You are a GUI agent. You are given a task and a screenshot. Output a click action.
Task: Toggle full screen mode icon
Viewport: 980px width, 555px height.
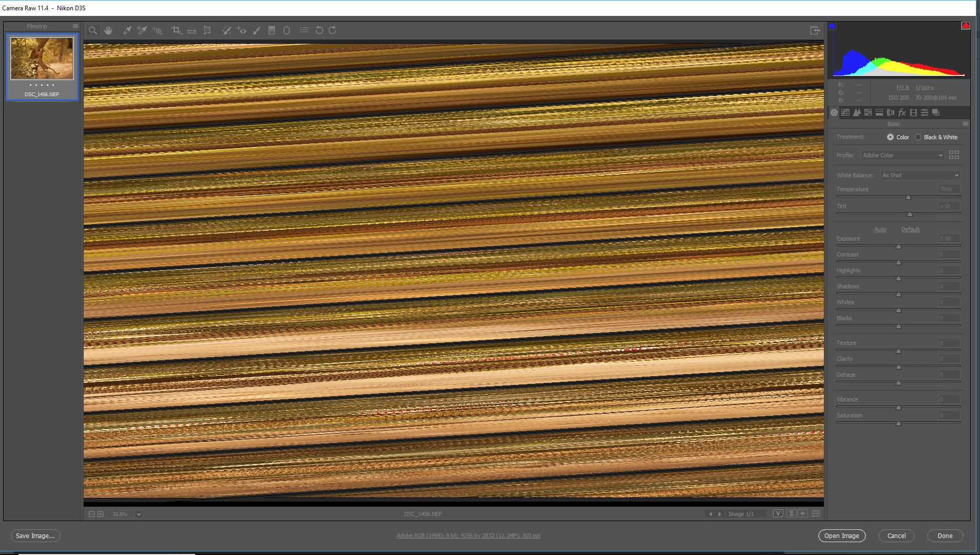pos(815,30)
